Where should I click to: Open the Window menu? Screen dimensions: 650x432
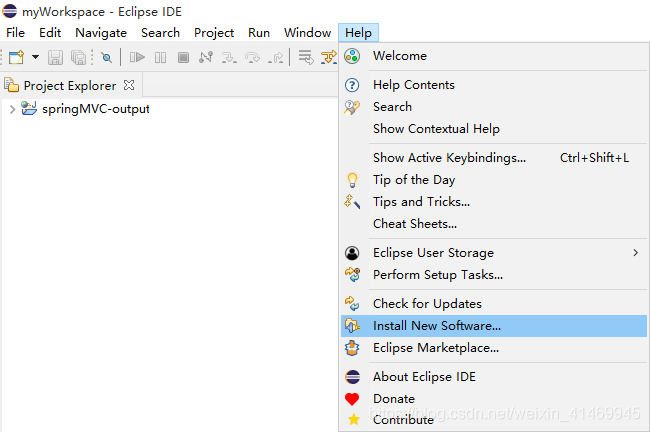(x=307, y=33)
